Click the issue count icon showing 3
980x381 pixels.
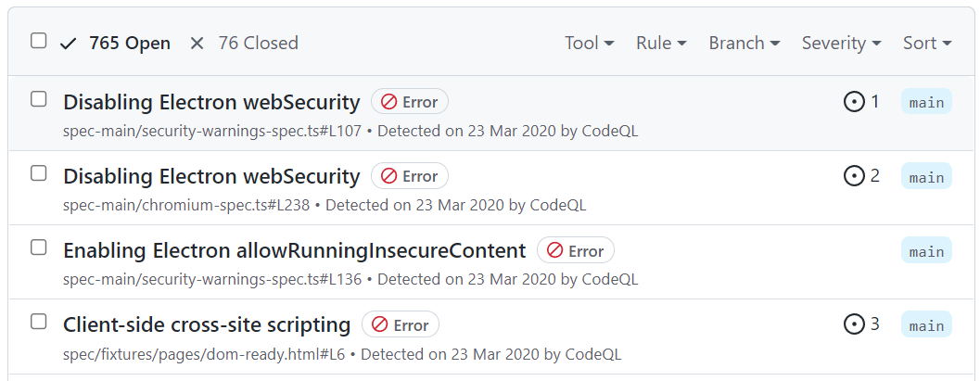coord(854,324)
